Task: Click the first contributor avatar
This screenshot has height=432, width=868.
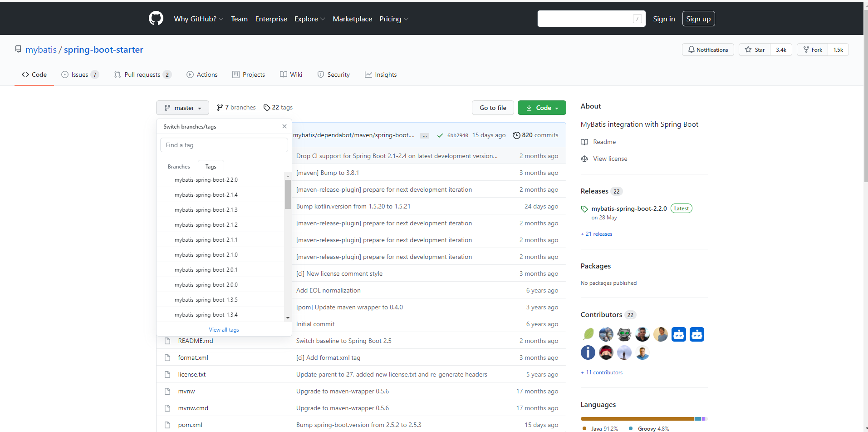Action: 588,334
